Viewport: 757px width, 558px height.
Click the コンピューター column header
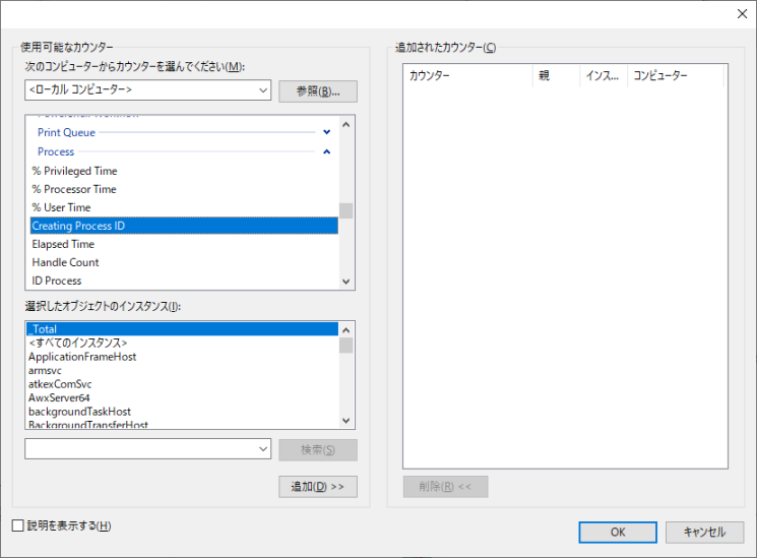pyautogui.click(x=673, y=76)
